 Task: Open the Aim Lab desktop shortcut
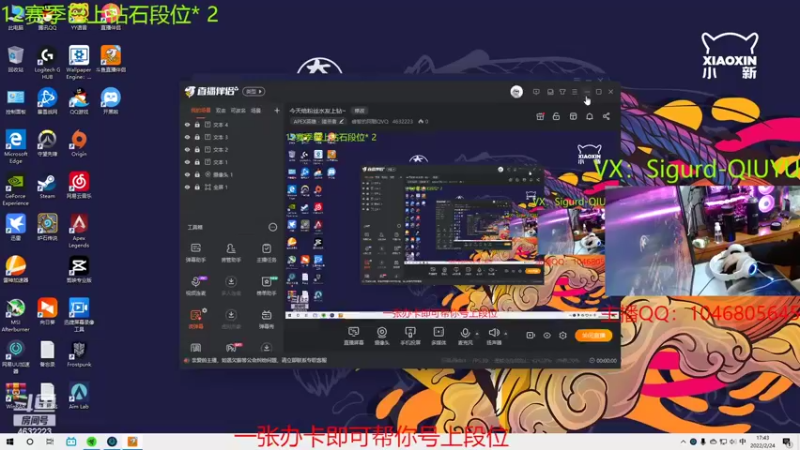pos(79,396)
